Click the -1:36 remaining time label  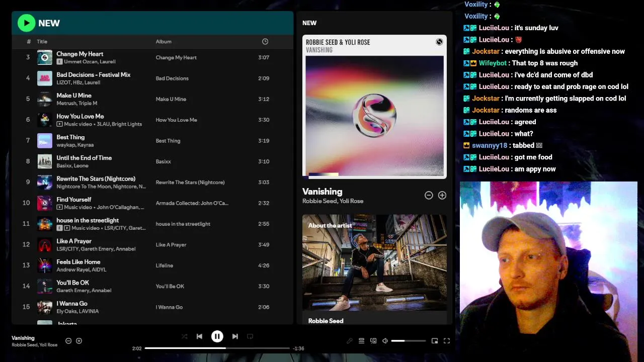(x=298, y=348)
